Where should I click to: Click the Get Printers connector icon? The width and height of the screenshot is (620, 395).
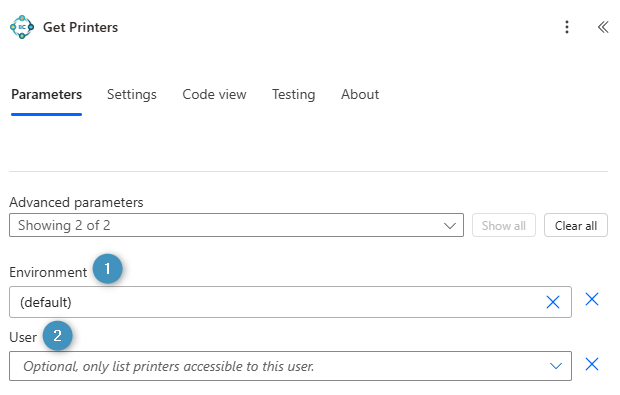22,27
